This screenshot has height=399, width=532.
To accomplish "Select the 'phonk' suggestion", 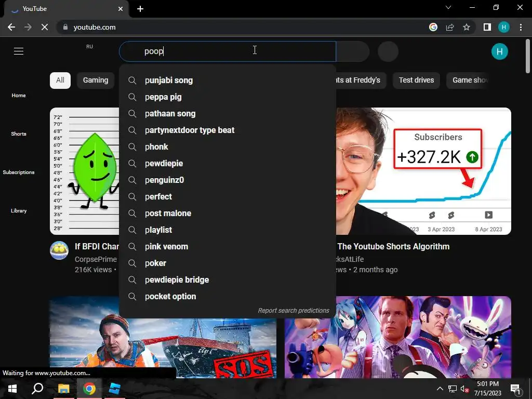I will 228,147.
